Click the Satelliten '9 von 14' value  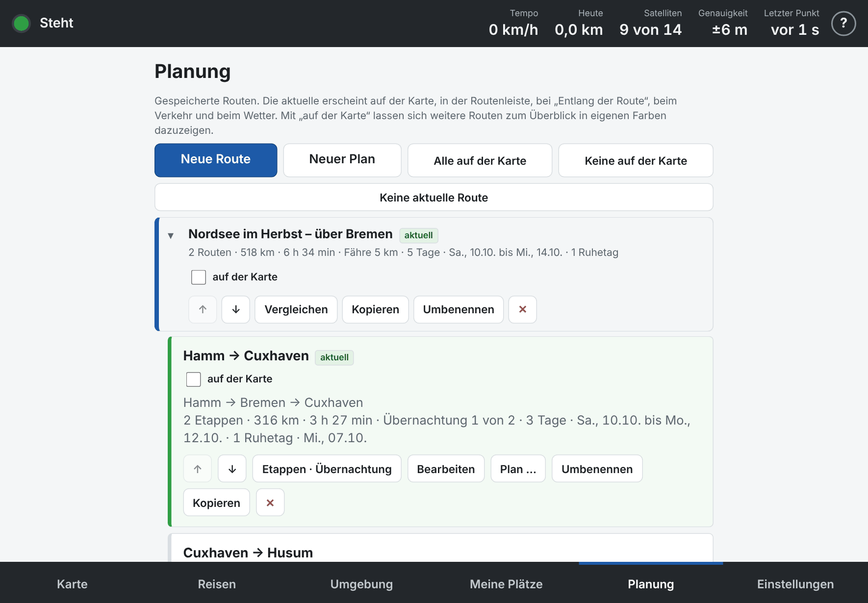point(650,30)
